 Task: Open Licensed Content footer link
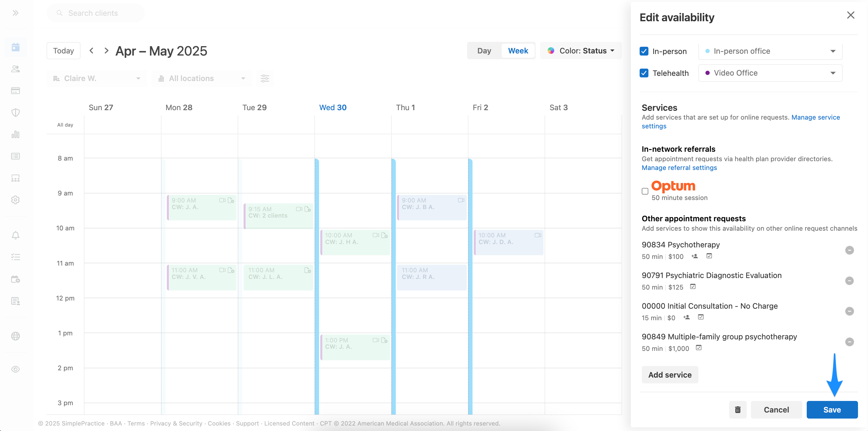click(x=289, y=424)
